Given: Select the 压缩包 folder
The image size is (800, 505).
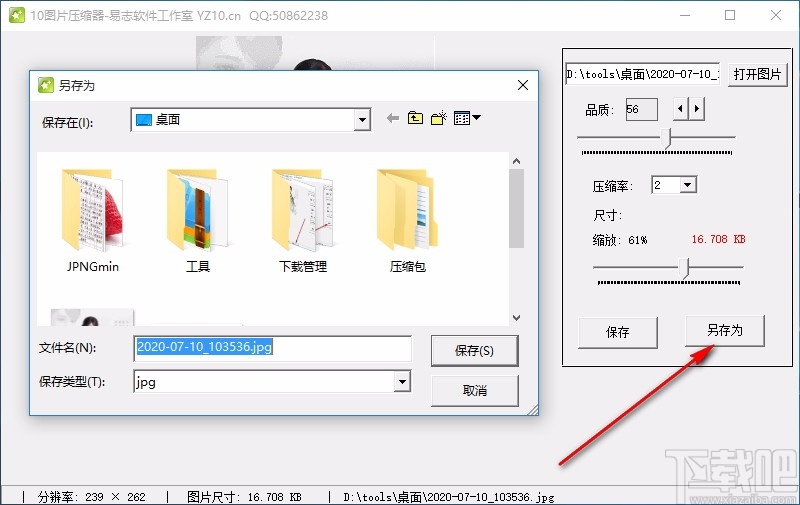Looking at the screenshot, I should [x=408, y=221].
